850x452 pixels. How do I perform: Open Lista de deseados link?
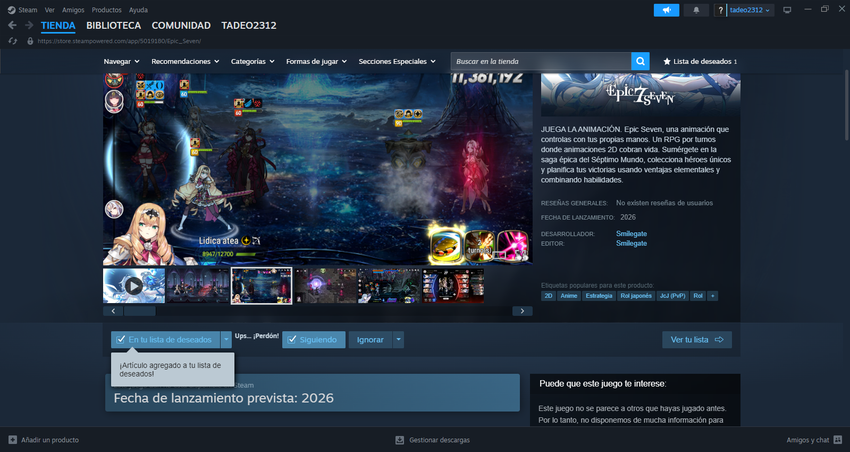pos(700,62)
